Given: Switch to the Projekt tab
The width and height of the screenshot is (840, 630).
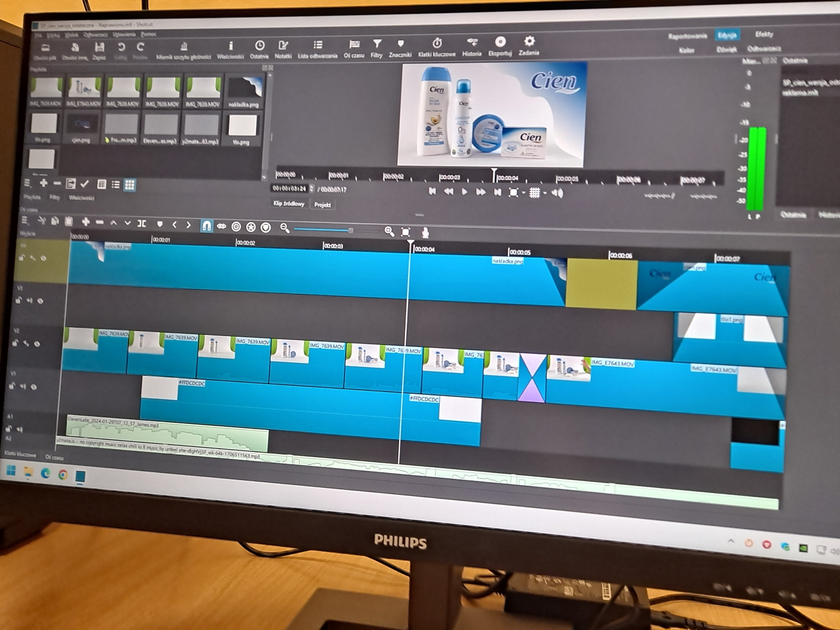Looking at the screenshot, I should 323,204.
